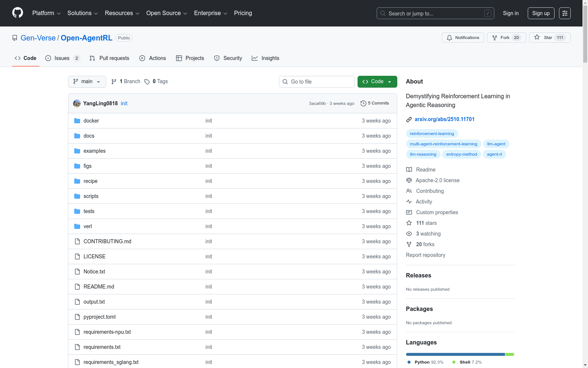Open the Notice.txt file
The width and height of the screenshot is (588, 368).
coord(94,272)
